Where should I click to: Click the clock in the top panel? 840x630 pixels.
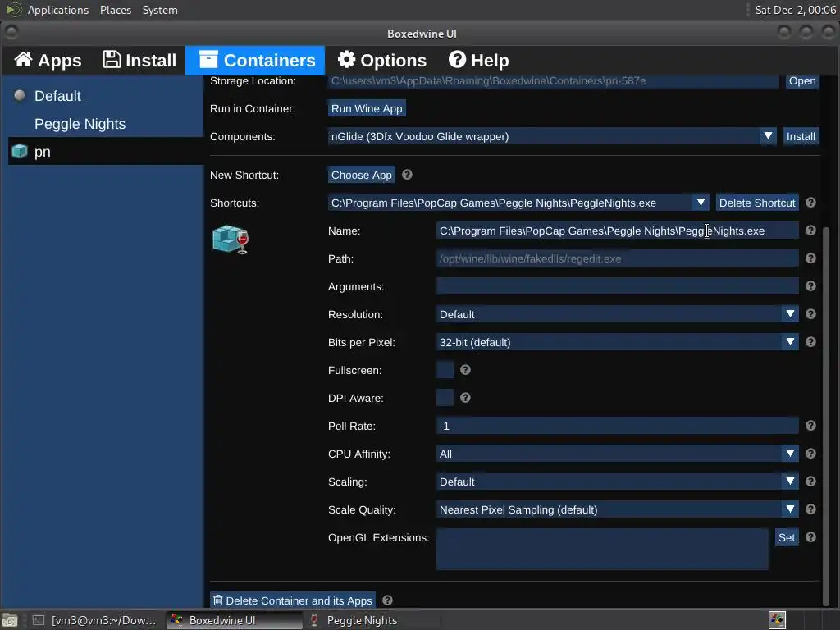794,10
